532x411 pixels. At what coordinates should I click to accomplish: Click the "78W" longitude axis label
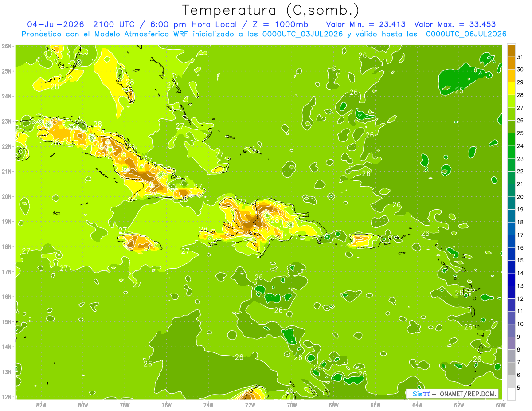click(125, 405)
